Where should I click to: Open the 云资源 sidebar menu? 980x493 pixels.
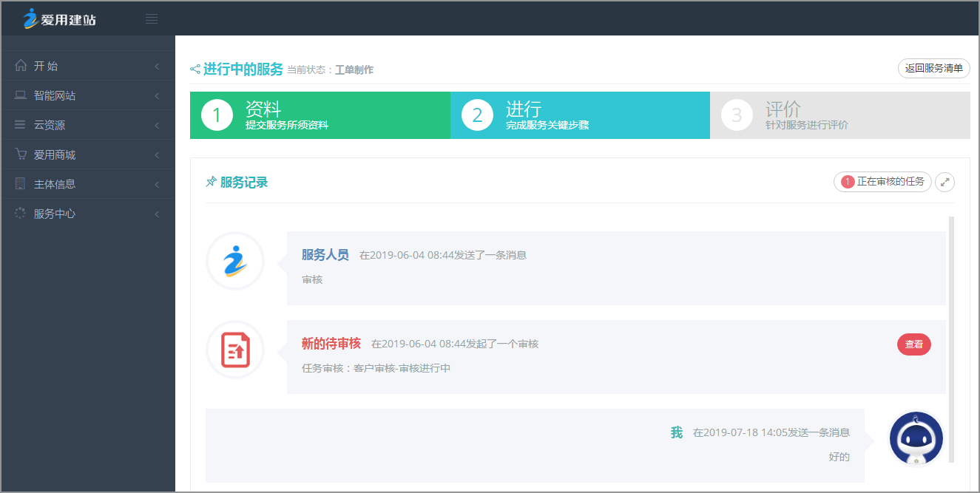88,125
